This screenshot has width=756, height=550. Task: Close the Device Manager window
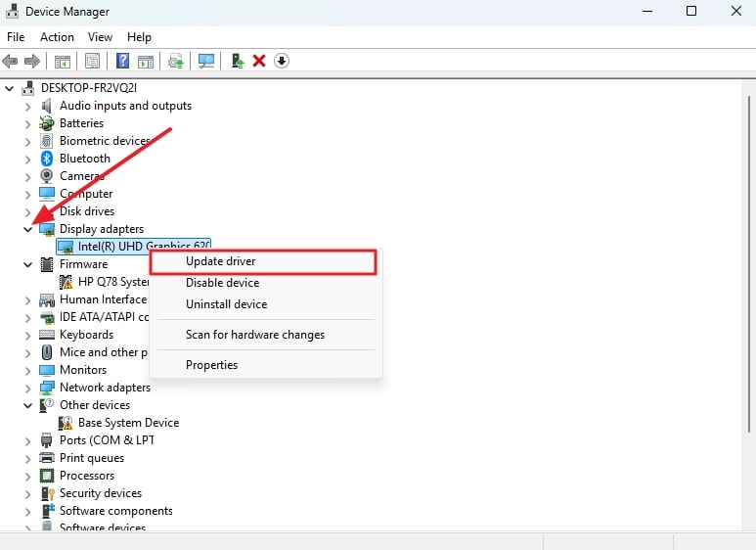point(735,11)
